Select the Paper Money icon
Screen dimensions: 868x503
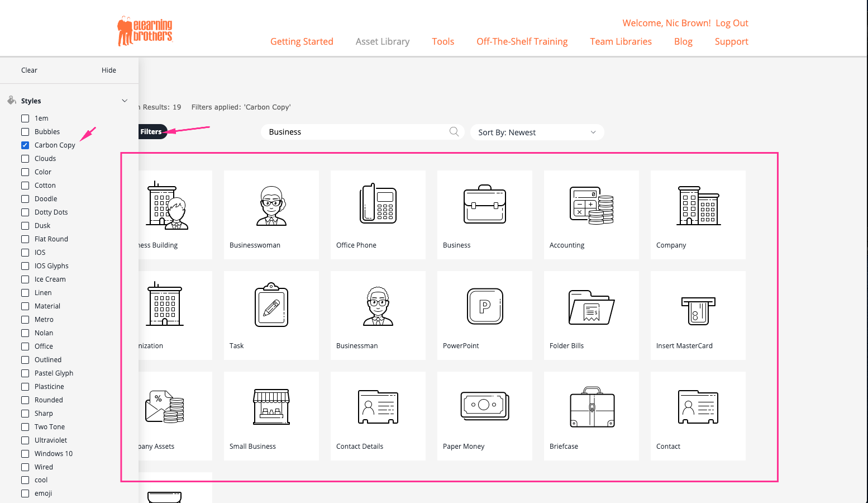tap(484, 406)
